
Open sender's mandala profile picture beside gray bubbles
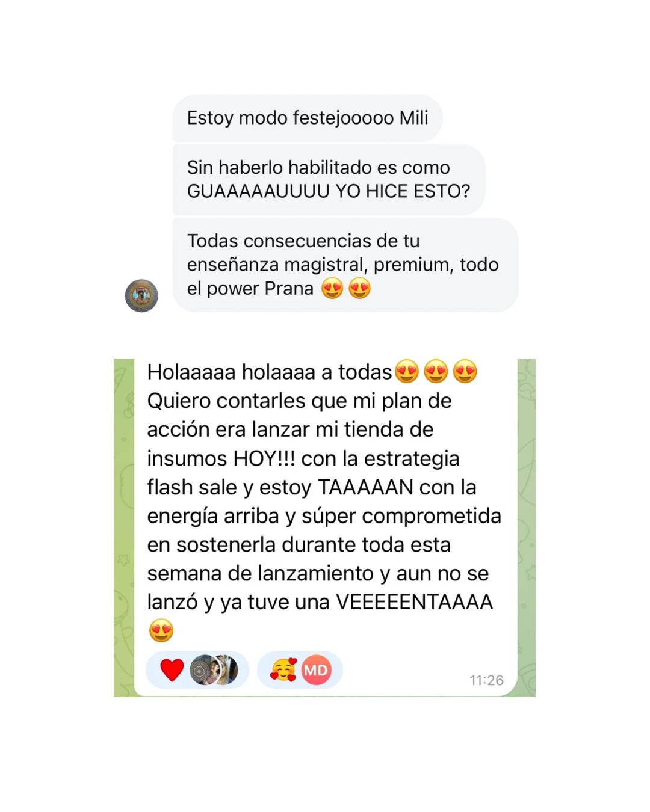coord(141,295)
